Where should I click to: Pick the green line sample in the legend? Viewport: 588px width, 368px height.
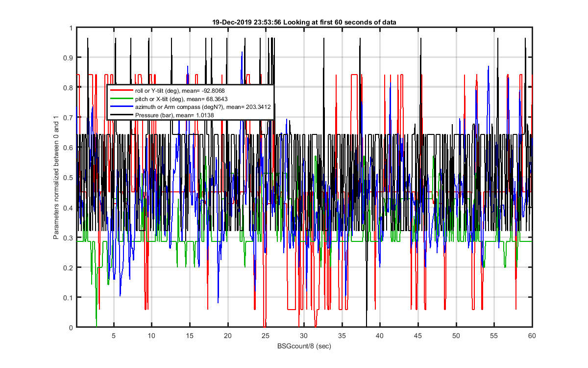click(121, 99)
